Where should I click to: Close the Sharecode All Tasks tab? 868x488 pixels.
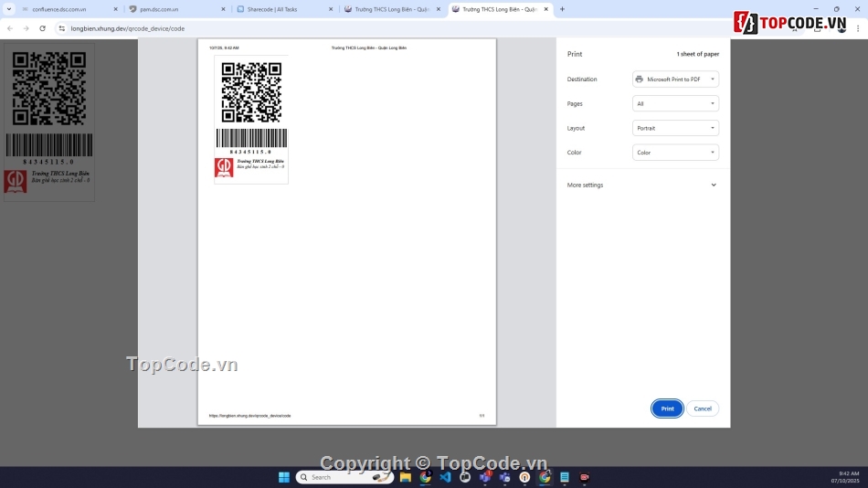[331, 9]
